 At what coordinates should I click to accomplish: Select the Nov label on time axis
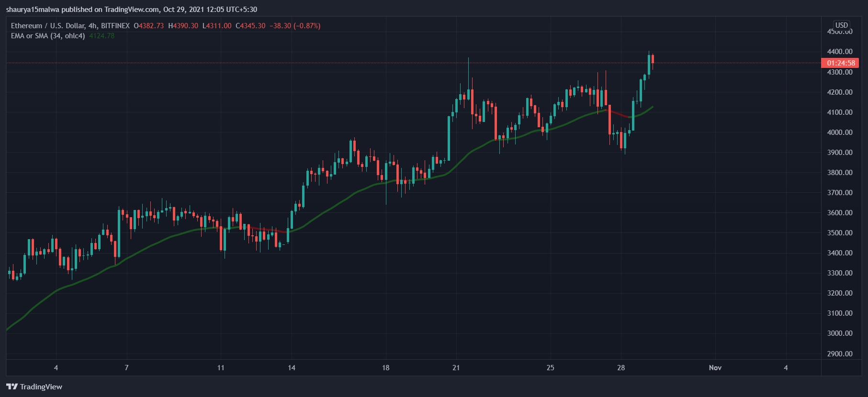[715, 367]
